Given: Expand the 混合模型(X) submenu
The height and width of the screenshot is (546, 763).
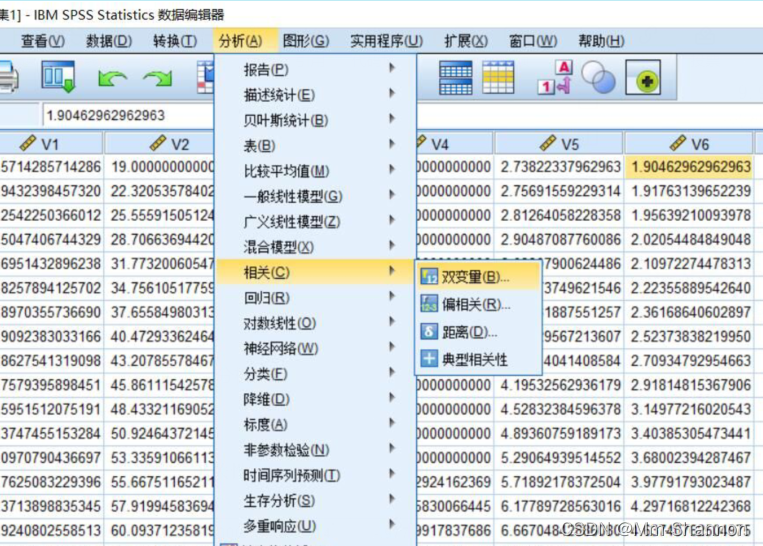Looking at the screenshot, I should point(315,247).
